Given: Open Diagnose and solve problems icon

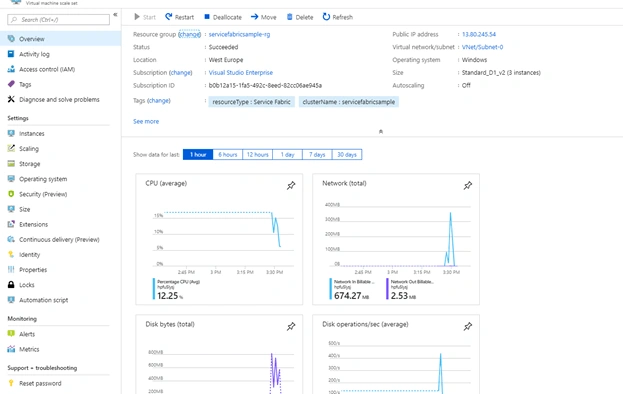Looking at the screenshot, I should click(x=11, y=99).
